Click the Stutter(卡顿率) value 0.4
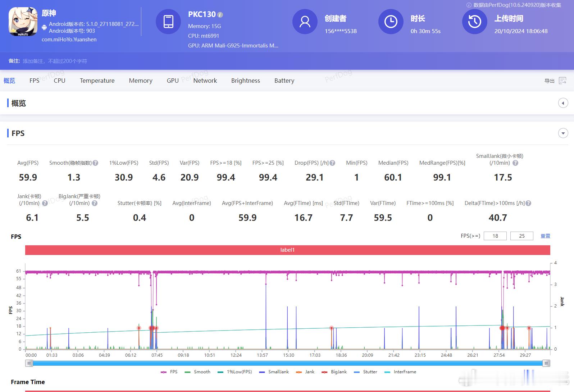The width and height of the screenshot is (574, 392). click(x=140, y=218)
